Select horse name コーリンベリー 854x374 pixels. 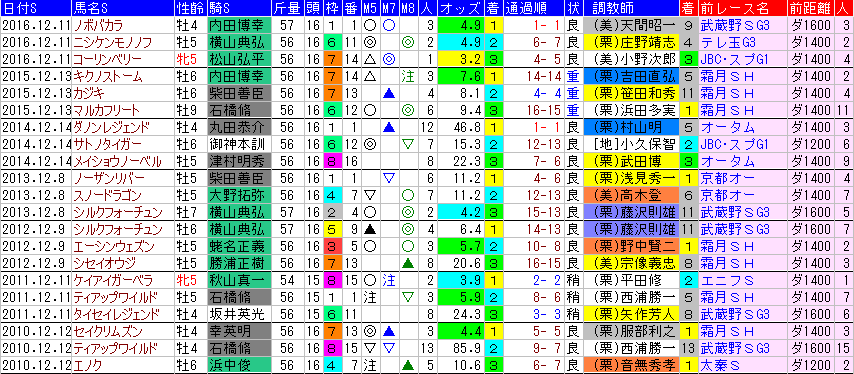pos(107,59)
